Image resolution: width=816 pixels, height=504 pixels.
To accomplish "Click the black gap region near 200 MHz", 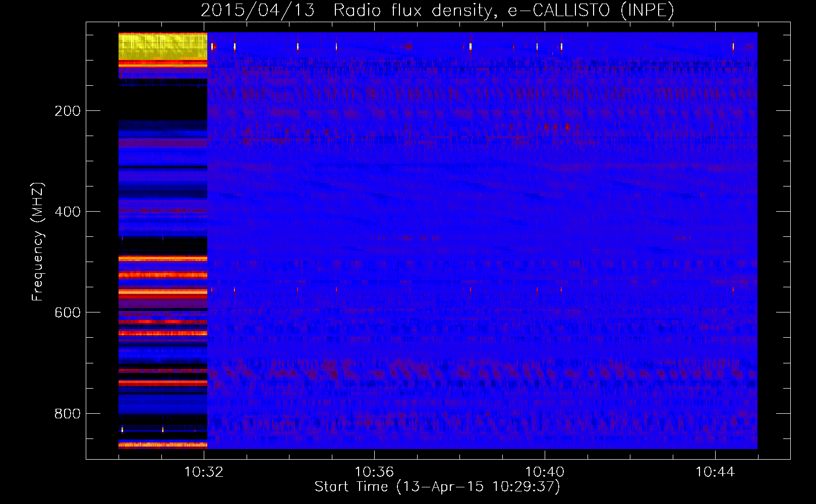I will tap(163, 103).
